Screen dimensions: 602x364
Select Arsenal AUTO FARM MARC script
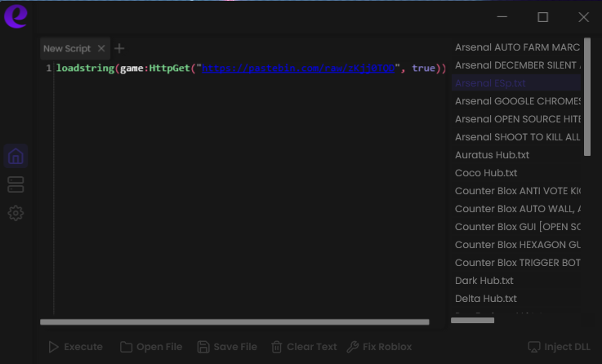[517, 47]
